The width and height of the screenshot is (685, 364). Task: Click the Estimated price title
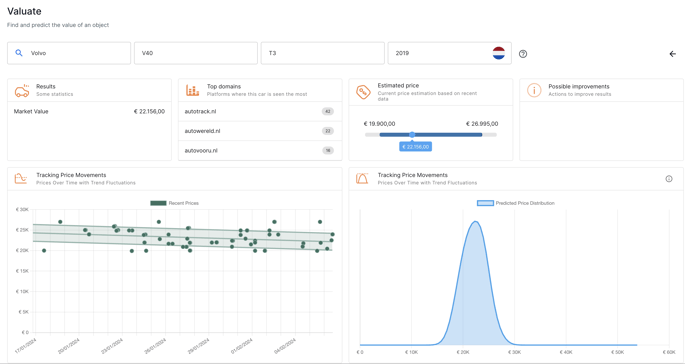(x=398, y=86)
